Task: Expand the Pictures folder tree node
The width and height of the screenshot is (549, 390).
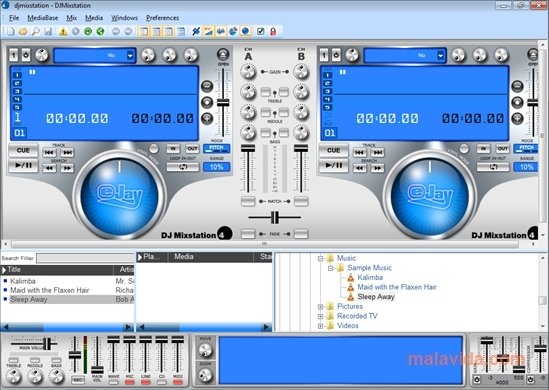Action: 320,307
